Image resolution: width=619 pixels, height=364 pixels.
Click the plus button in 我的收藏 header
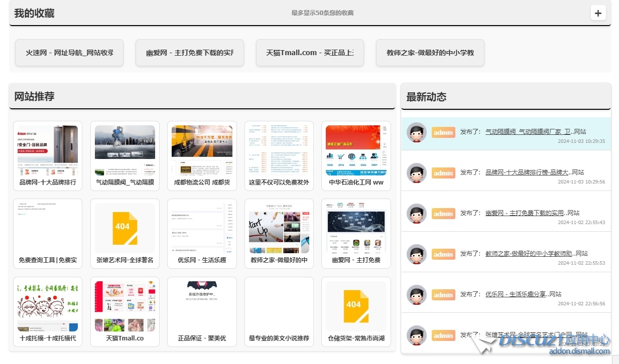(x=598, y=13)
